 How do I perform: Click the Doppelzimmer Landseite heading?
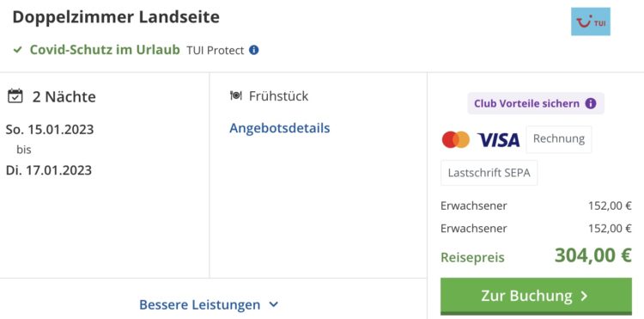pyautogui.click(x=116, y=17)
